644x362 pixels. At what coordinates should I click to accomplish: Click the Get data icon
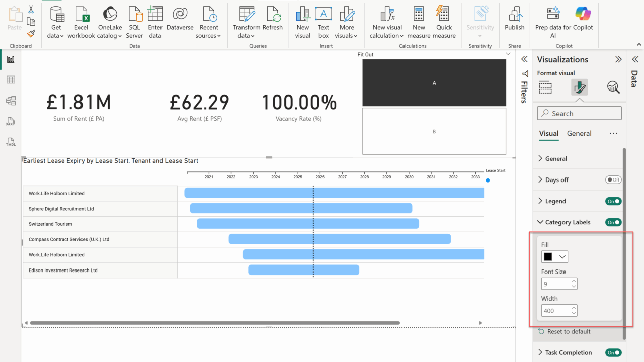click(x=56, y=14)
